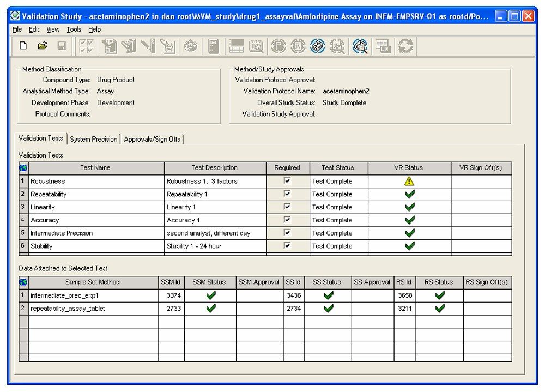This screenshot has width=545, height=392.
Task: Open the View menu
Action: [53, 29]
